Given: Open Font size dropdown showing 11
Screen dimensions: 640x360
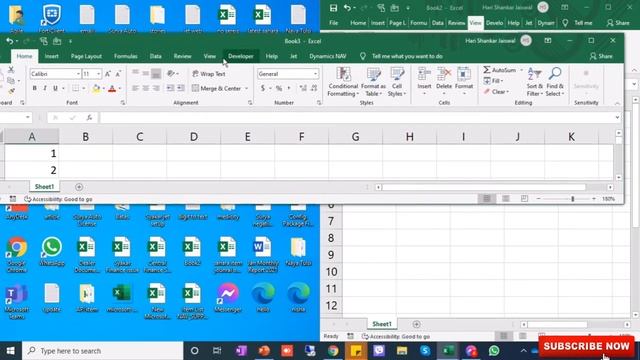Looking at the screenshot, I should (98, 74).
